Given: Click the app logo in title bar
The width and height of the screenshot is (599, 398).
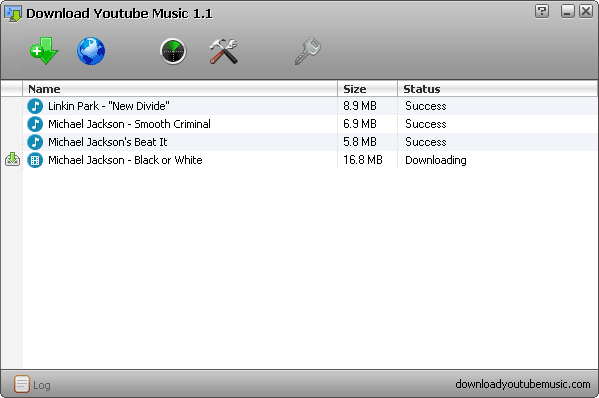Looking at the screenshot, I should (13, 13).
